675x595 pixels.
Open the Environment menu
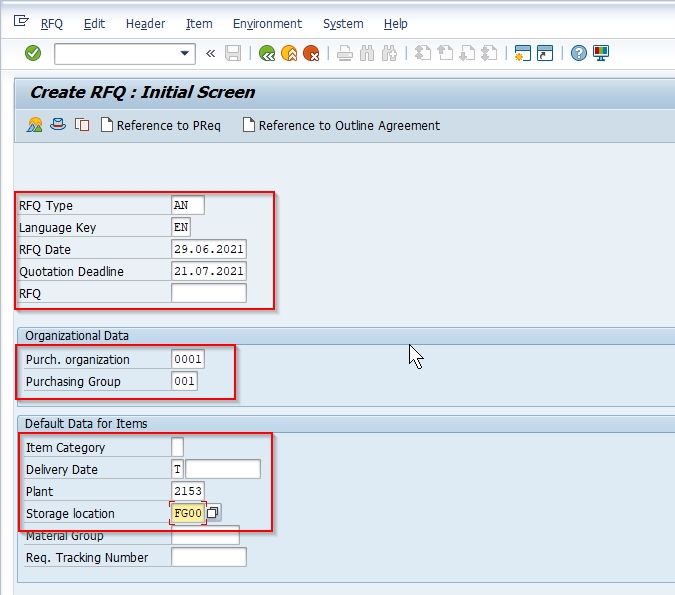click(267, 24)
